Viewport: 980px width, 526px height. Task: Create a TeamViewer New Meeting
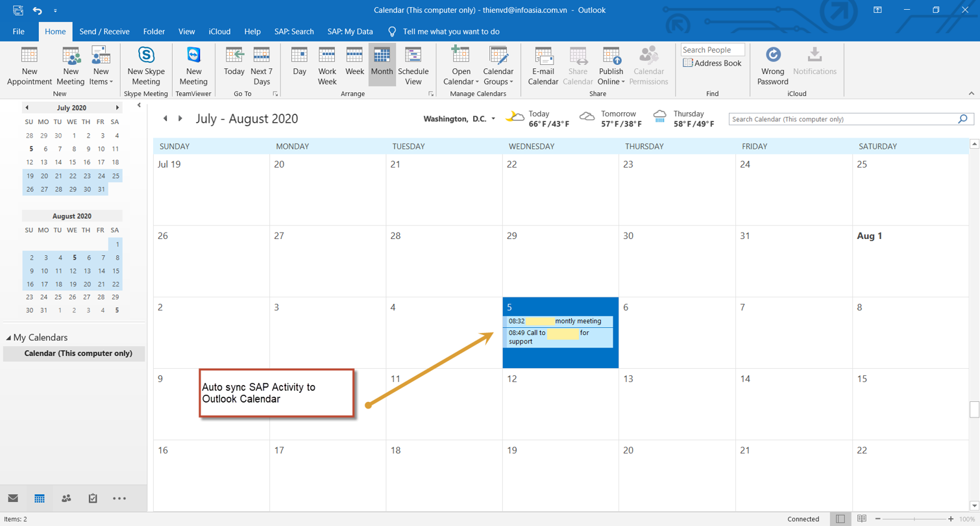pos(193,66)
